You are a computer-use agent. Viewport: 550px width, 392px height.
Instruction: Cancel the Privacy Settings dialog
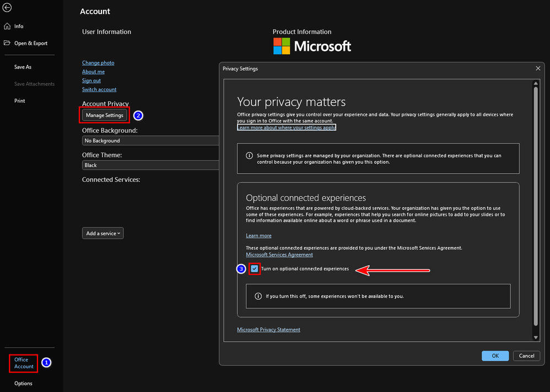(x=526, y=356)
